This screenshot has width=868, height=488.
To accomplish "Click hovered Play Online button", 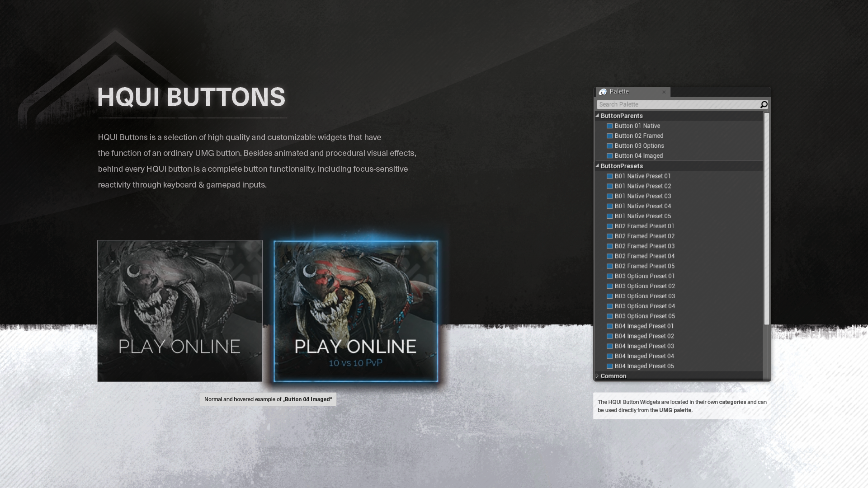I will pyautogui.click(x=356, y=310).
